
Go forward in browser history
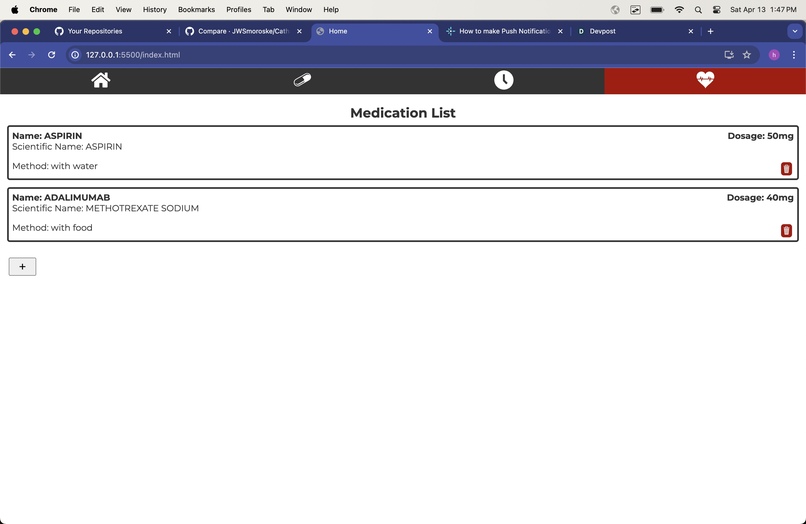(x=31, y=55)
